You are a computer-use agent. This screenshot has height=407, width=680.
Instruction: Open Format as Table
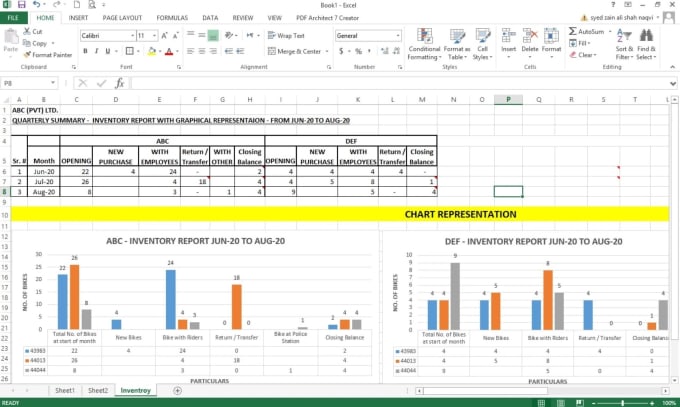(457, 44)
